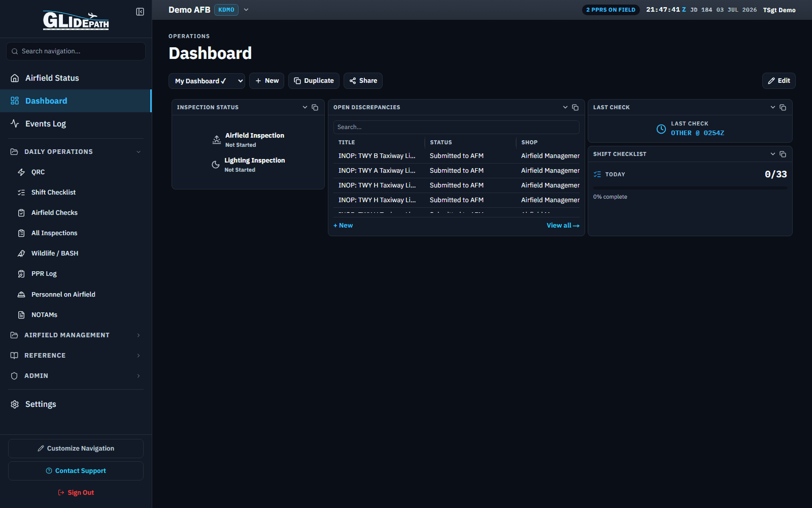Screen dimensions: 812x508
Task: Collapse the sidebar panel icon
Action: tap(140, 12)
